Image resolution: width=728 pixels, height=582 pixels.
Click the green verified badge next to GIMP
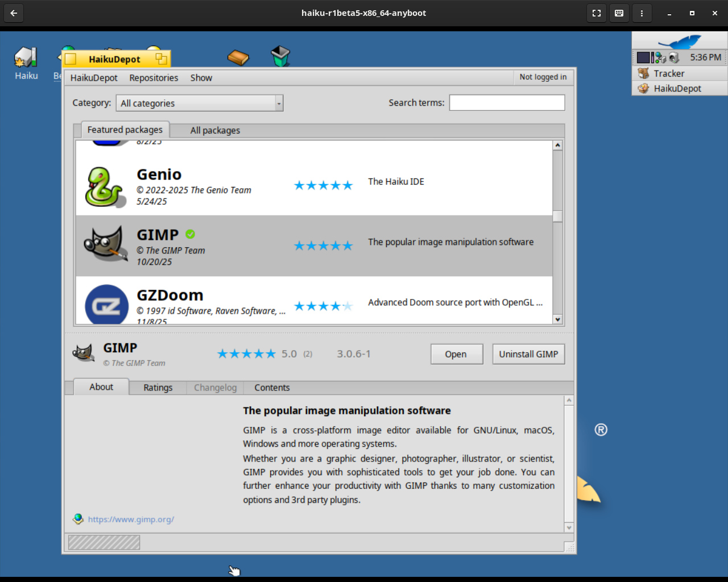[190, 234]
